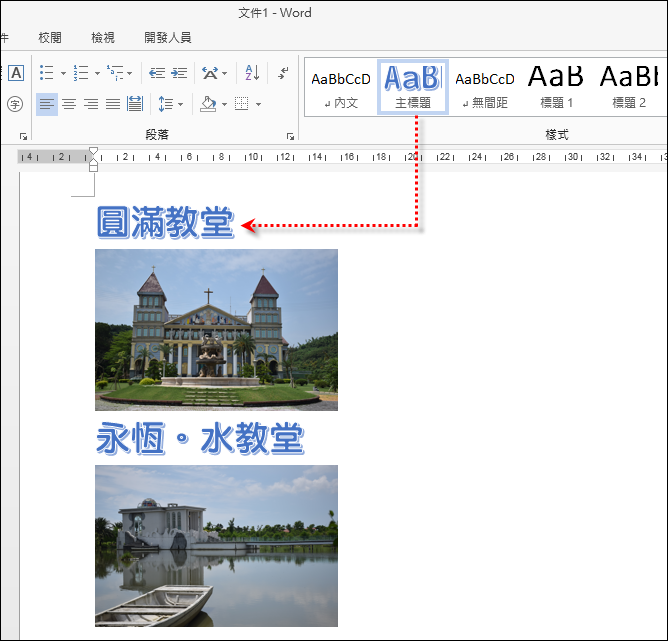Screen dimensions: 668x641
Task: Click the 永恆・水教堂 heading text
Action: 200,438
